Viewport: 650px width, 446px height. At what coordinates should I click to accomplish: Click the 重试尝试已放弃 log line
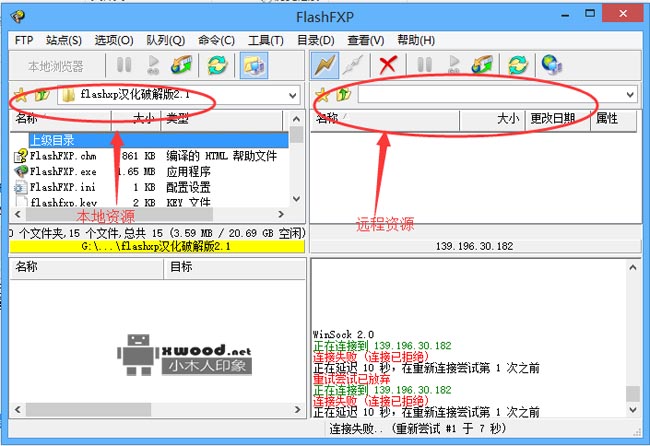(352, 379)
